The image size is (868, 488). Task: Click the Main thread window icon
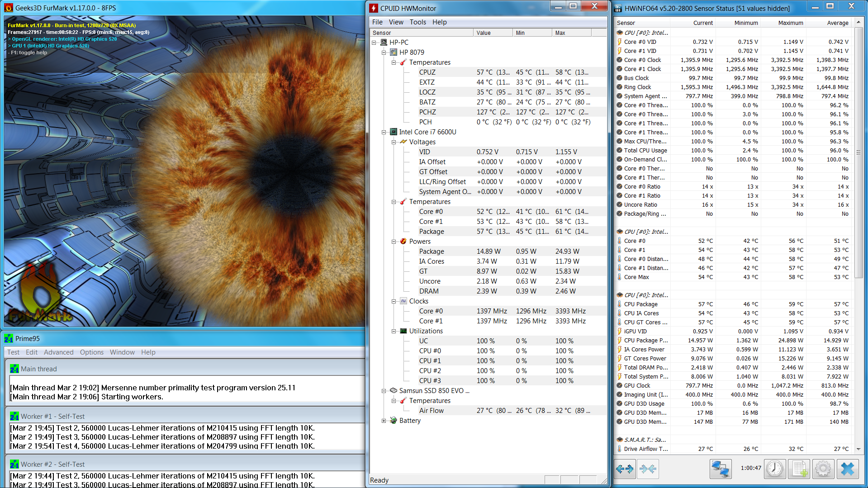tap(14, 369)
